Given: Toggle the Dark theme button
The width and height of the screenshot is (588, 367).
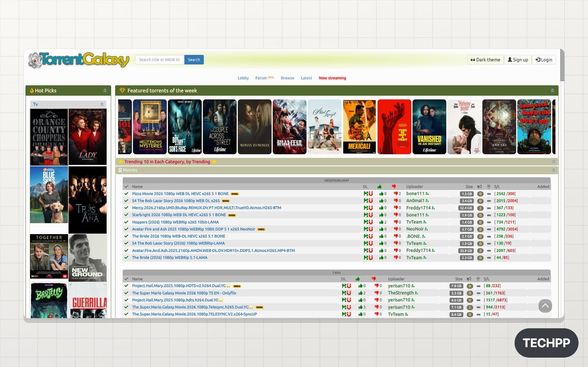Looking at the screenshot, I should point(485,60).
